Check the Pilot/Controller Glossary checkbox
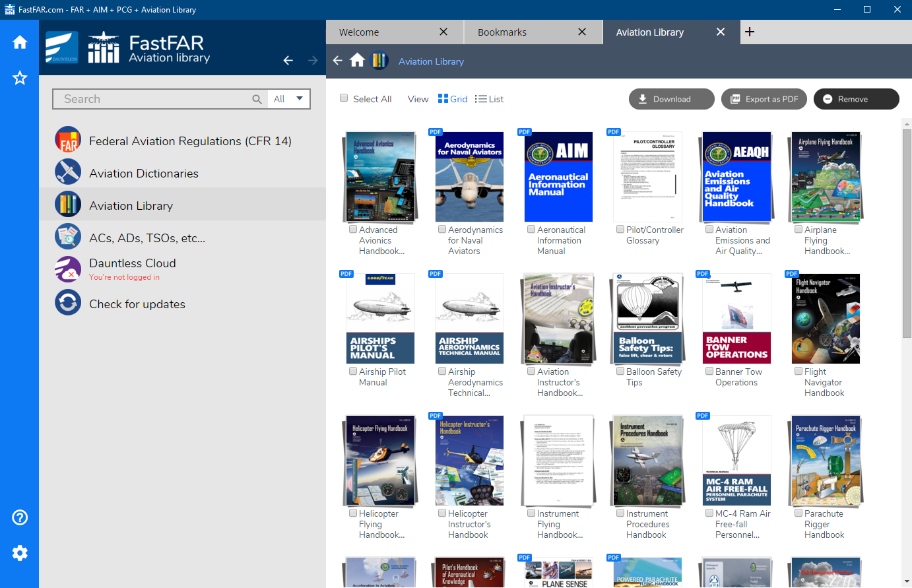 pyautogui.click(x=620, y=229)
